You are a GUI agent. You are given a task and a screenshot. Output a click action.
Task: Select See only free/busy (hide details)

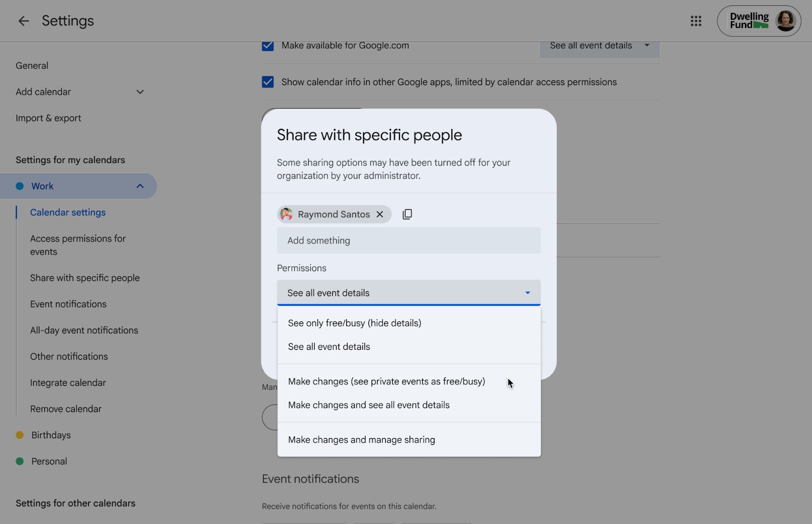(x=409, y=323)
